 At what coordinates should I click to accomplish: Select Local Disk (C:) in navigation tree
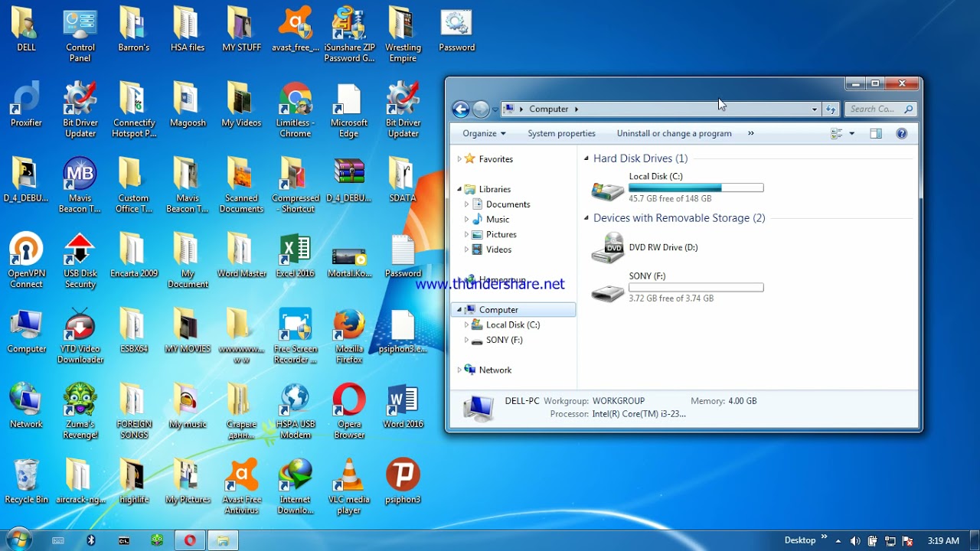[512, 324]
